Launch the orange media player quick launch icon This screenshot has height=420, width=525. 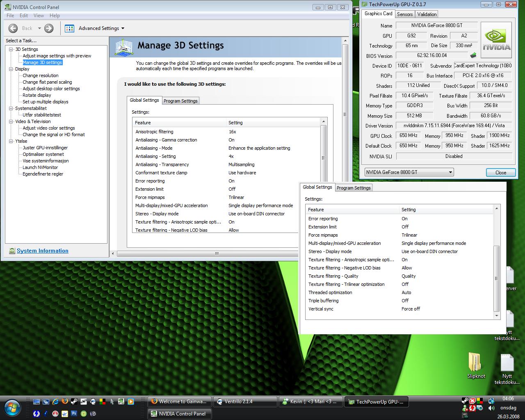pos(131,402)
